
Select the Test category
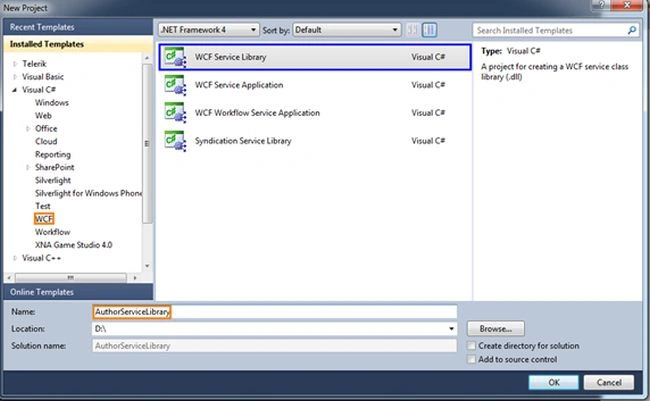[43, 206]
